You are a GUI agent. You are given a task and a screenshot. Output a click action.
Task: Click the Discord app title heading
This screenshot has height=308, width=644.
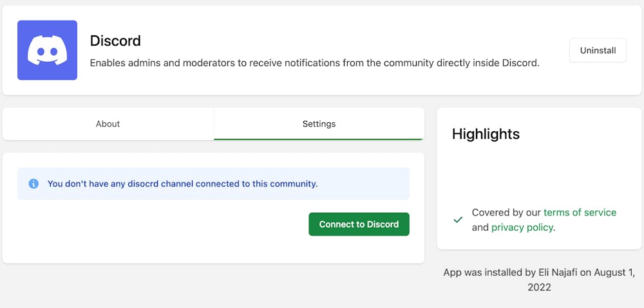pyautogui.click(x=115, y=41)
